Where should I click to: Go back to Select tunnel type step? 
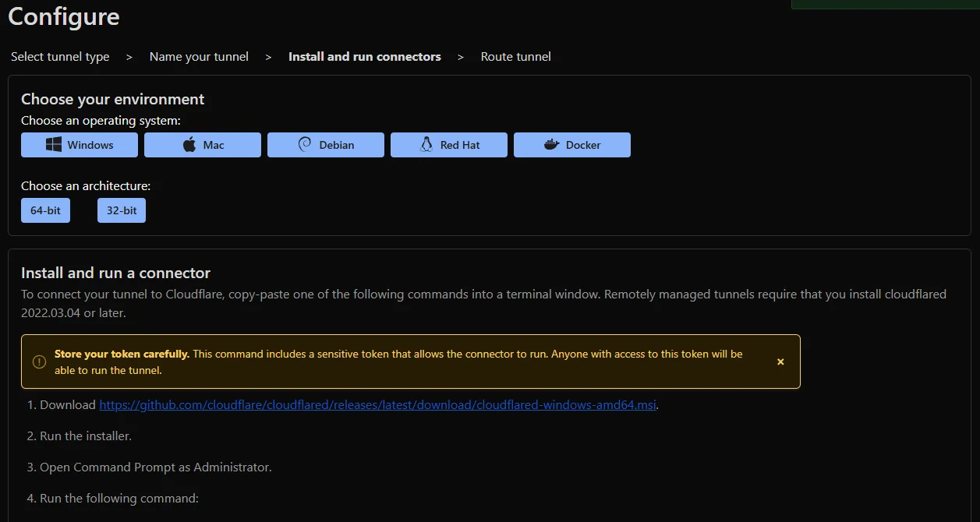coord(60,57)
